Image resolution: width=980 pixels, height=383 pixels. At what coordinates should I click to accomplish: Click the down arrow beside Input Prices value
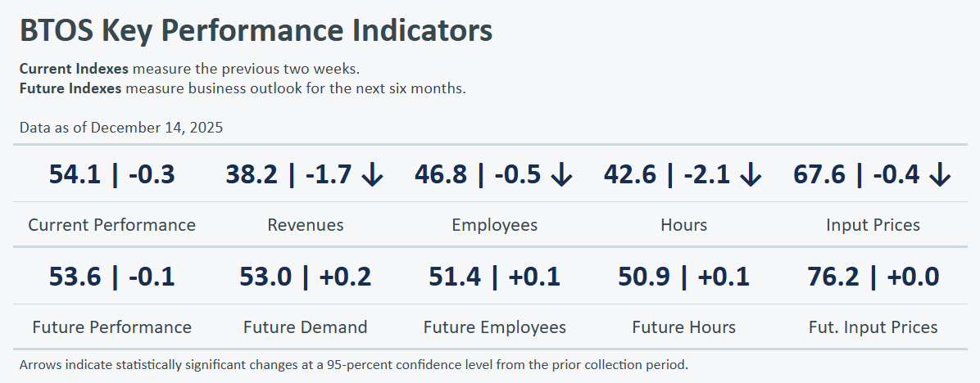[x=940, y=174]
